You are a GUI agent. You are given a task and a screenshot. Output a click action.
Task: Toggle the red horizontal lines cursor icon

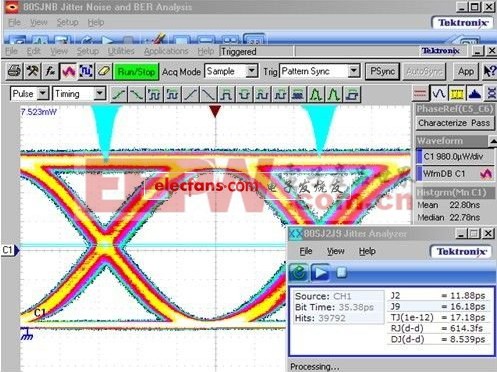[x=420, y=94]
